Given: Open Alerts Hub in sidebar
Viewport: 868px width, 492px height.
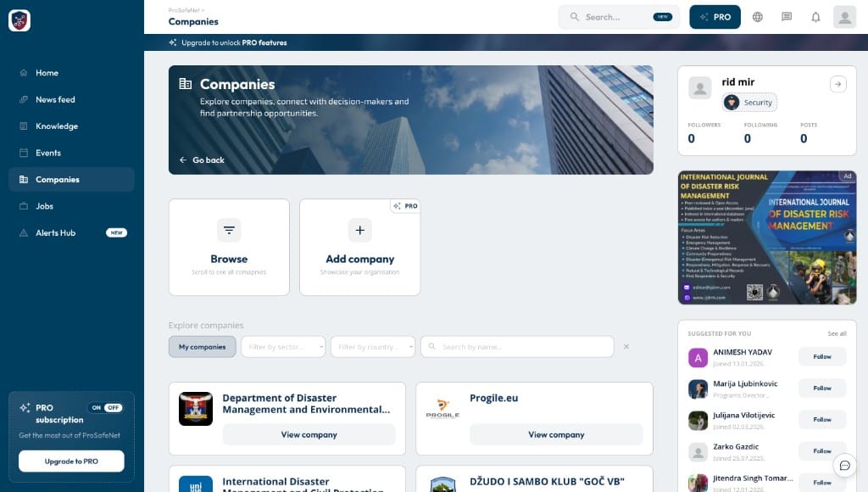Looking at the screenshot, I should point(71,232).
